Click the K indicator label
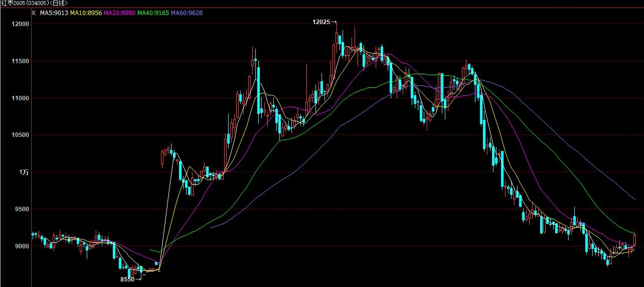Screen dimensions: 644x287 34,13
